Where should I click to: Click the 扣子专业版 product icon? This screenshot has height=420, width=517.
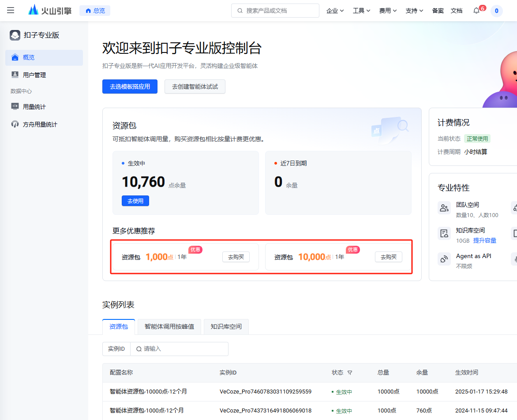click(15, 35)
